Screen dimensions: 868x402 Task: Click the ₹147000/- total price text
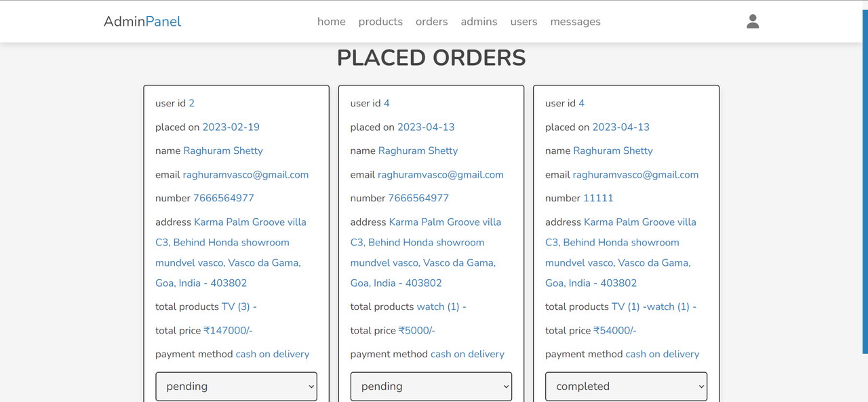(x=228, y=330)
